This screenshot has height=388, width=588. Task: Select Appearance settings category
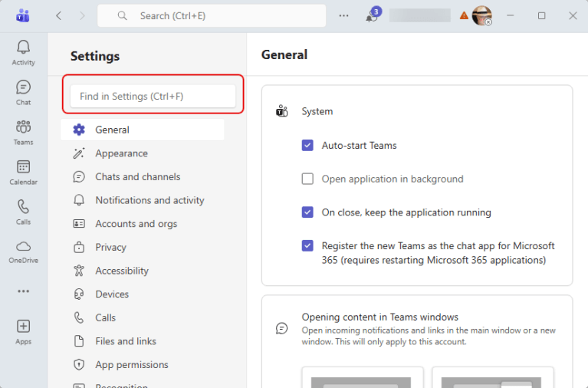(x=121, y=153)
